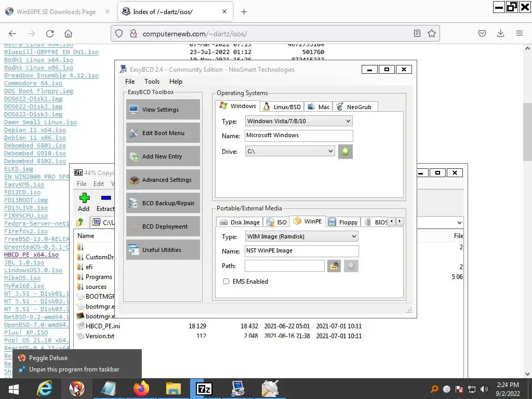Select HBCD_PE.ini file in 7-Zip
The height and width of the screenshot is (399, 532).
click(x=102, y=326)
